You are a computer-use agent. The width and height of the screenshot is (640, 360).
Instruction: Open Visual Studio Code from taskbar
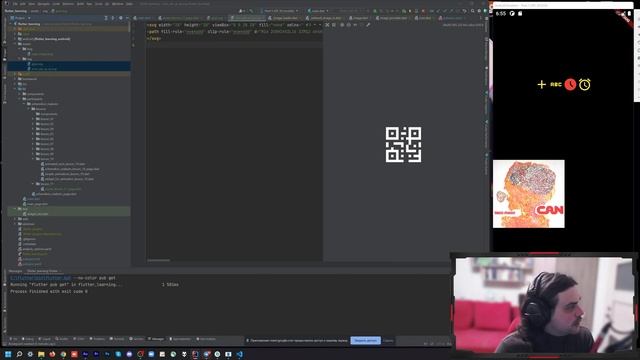click(x=239, y=354)
